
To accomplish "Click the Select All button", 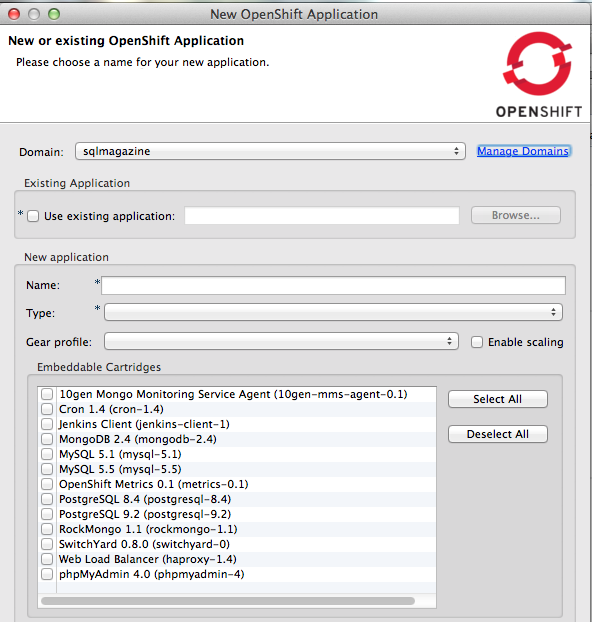I will click(498, 399).
